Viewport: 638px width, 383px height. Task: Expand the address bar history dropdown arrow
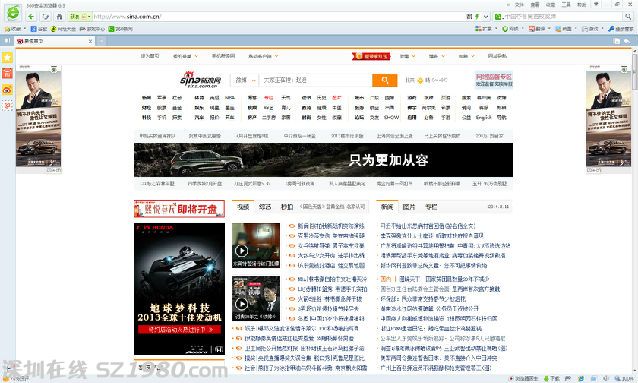[486, 17]
